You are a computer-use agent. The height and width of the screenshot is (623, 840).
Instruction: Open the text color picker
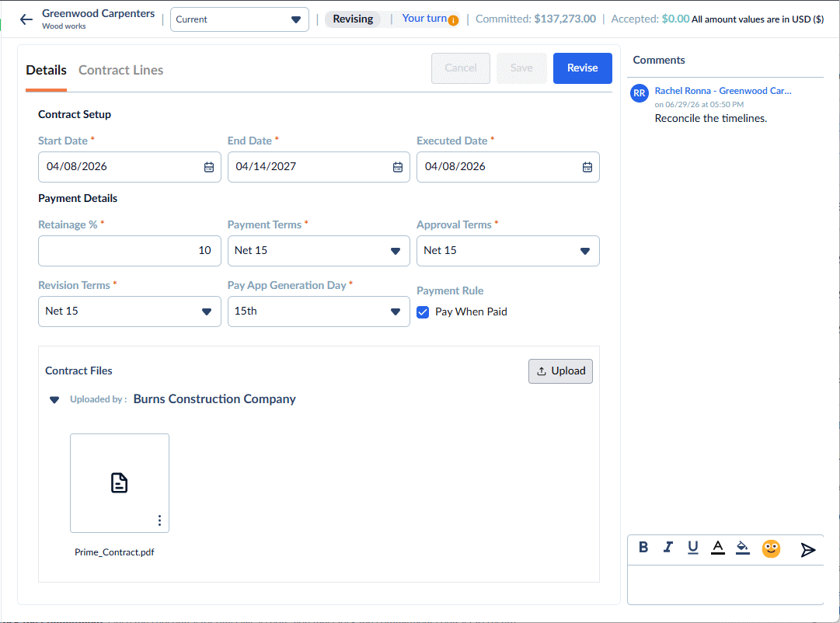click(718, 548)
